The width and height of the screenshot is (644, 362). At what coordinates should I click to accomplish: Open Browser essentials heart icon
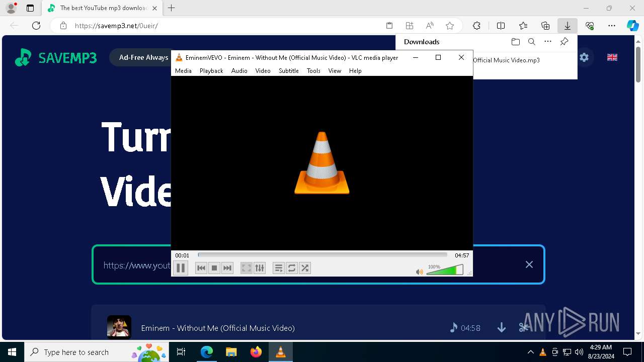(x=590, y=26)
